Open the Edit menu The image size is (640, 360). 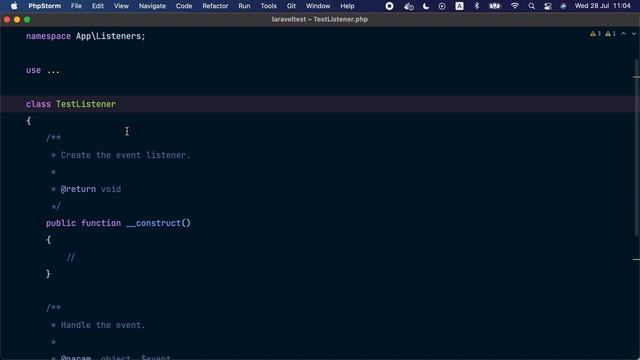tap(98, 6)
